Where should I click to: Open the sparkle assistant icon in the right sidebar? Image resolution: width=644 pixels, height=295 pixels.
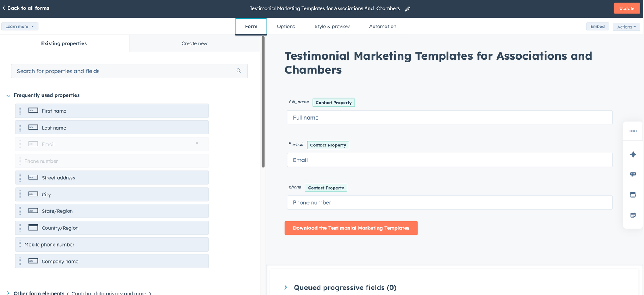pos(633,155)
